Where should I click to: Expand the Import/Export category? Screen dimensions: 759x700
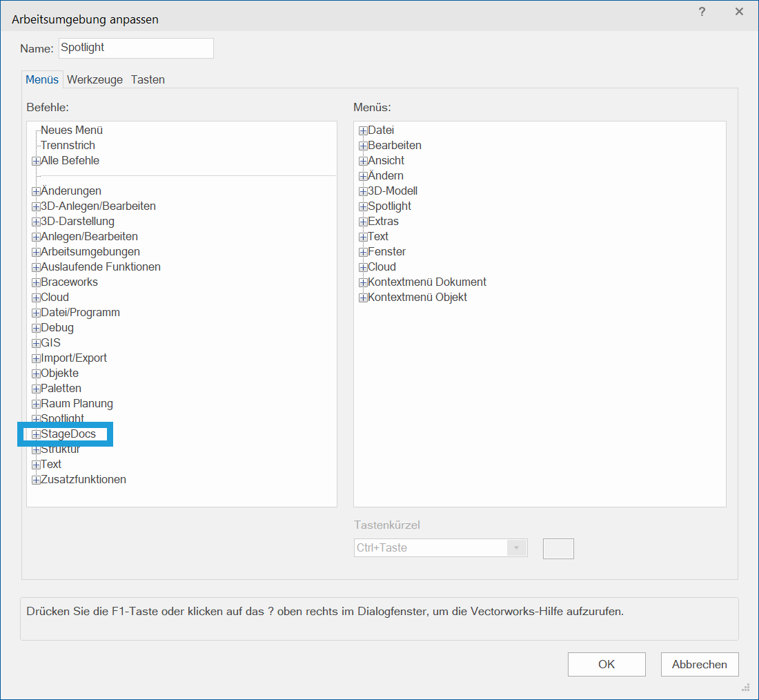tap(36, 358)
